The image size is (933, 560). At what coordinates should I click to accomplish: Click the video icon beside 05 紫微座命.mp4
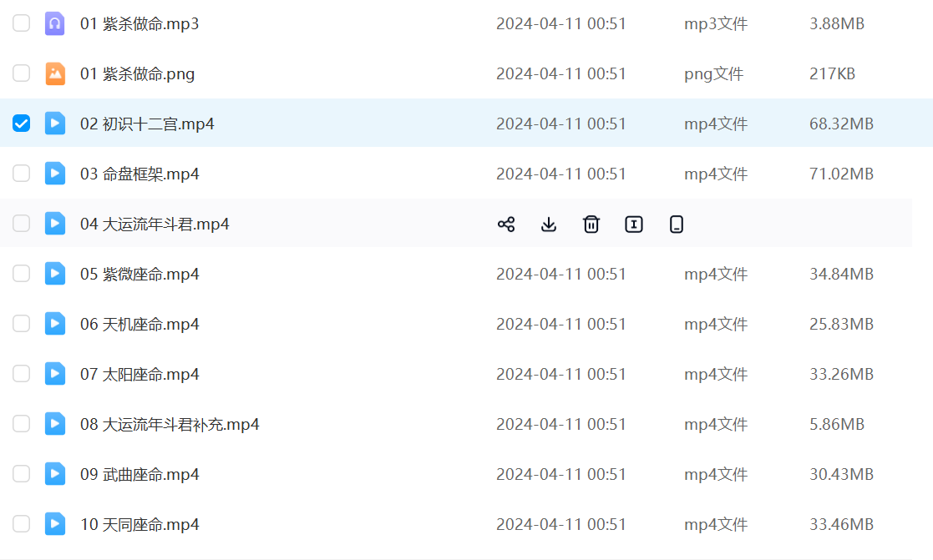point(54,274)
